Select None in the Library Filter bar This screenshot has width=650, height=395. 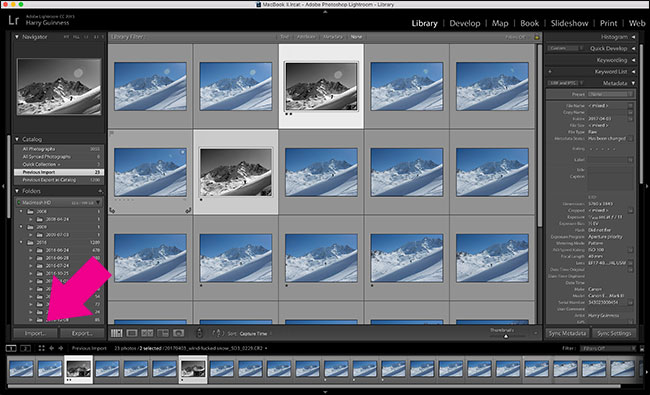(x=356, y=37)
